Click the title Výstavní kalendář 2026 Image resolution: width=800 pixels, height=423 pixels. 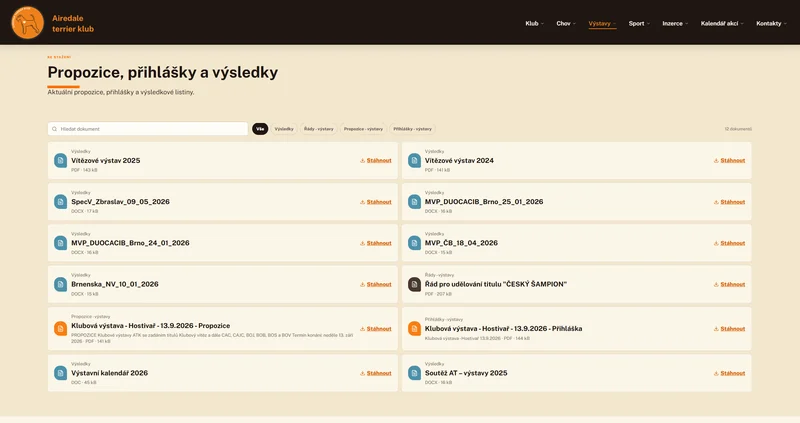[x=110, y=373]
